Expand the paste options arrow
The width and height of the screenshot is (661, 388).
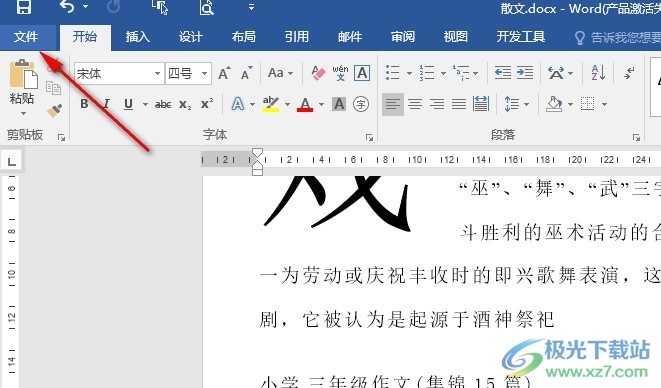[23, 113]
